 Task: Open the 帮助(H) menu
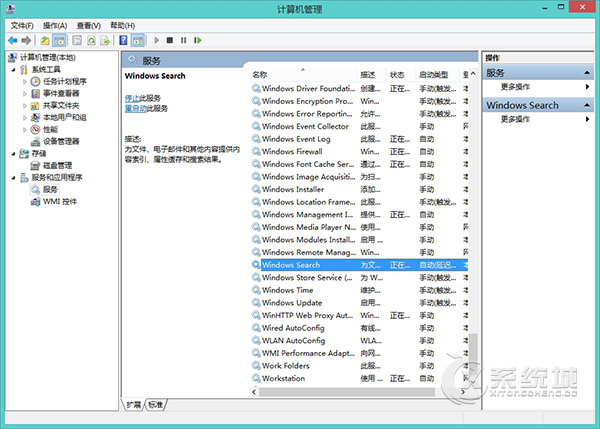point(122,26)
